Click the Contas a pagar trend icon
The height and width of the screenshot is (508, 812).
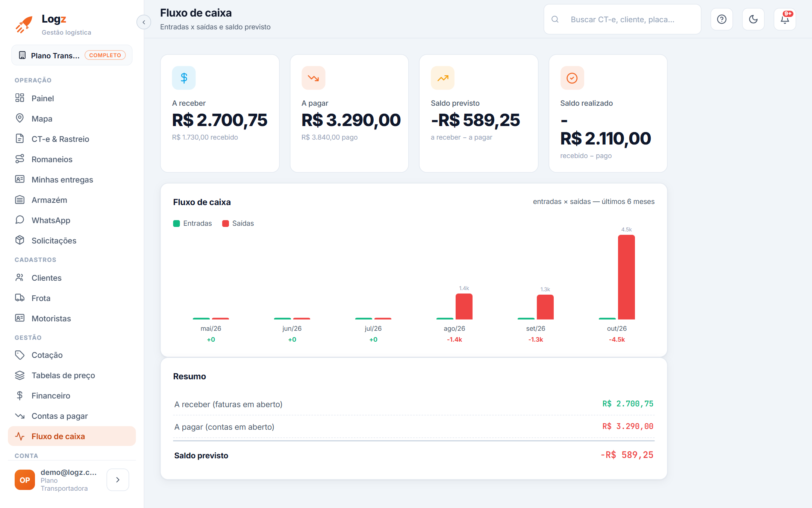[x=20, y=415]
